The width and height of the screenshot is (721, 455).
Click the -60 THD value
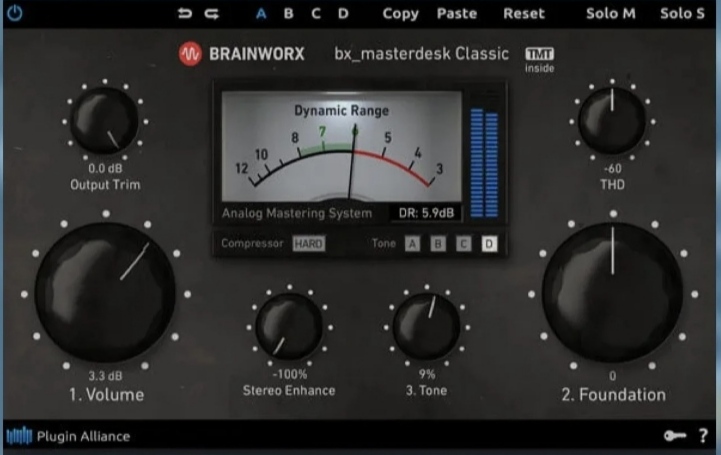pyautogui.click(x=612, y=168)
